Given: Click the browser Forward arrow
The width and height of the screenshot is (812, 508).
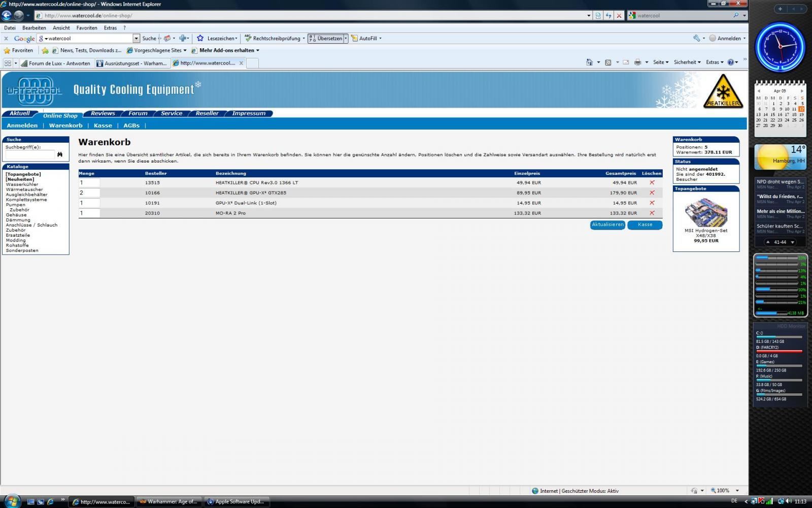Looking at the screenshot, I should [x=18, y=15].
